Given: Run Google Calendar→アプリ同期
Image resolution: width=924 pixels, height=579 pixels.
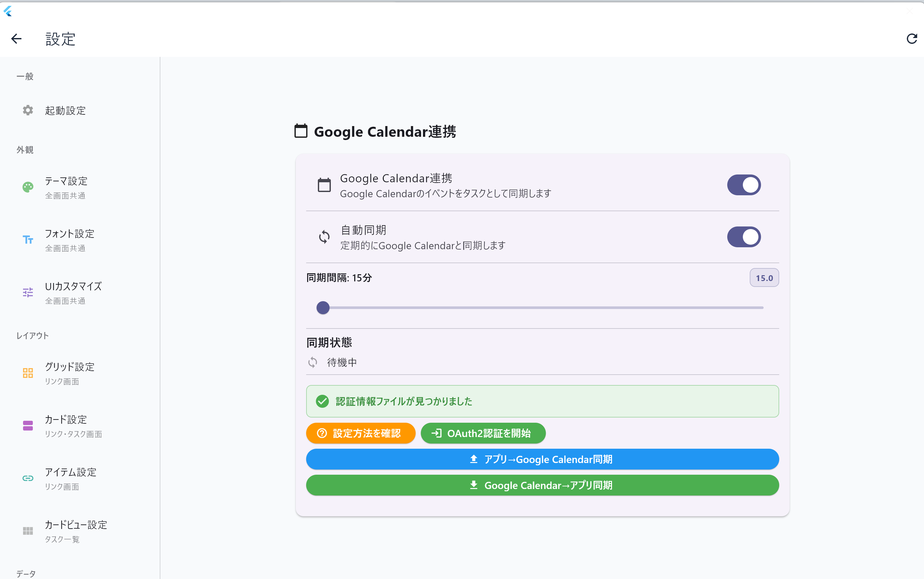Looking at the screenshot, I should [x=542, y=485].
